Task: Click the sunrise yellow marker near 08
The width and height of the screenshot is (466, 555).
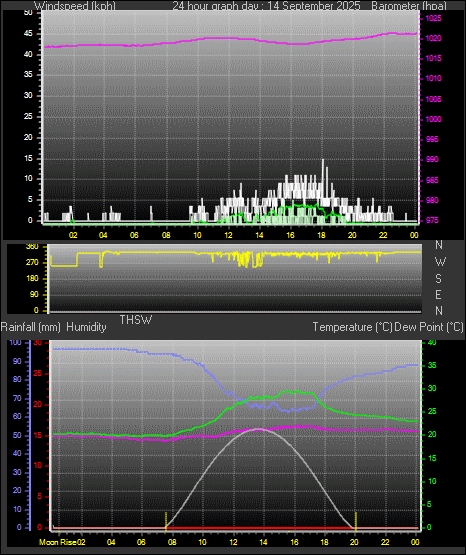Action: pyautogui.click(x=166, y=521)
